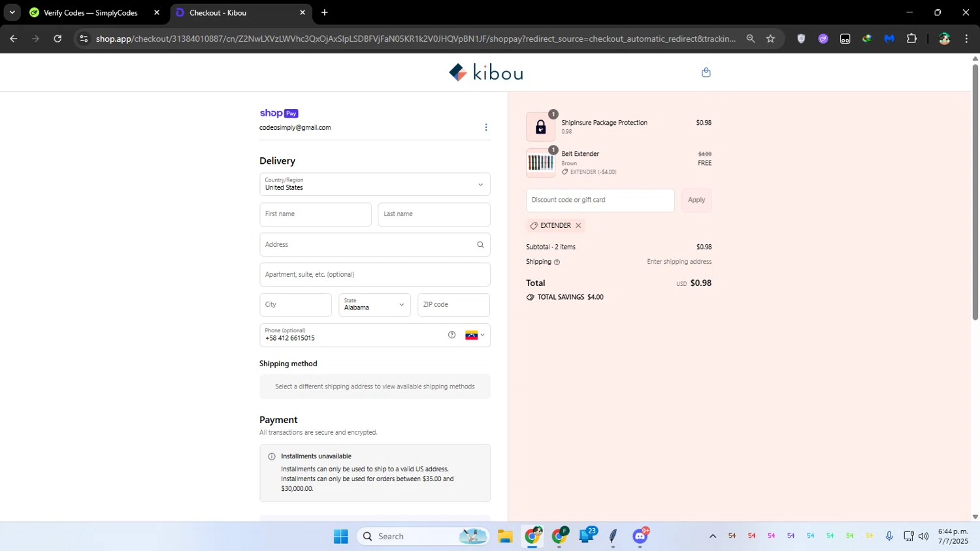The image size is (980, 551).
Task: Click the codeosimply@gmail.com email text
Action: click(x=295, y=128)
